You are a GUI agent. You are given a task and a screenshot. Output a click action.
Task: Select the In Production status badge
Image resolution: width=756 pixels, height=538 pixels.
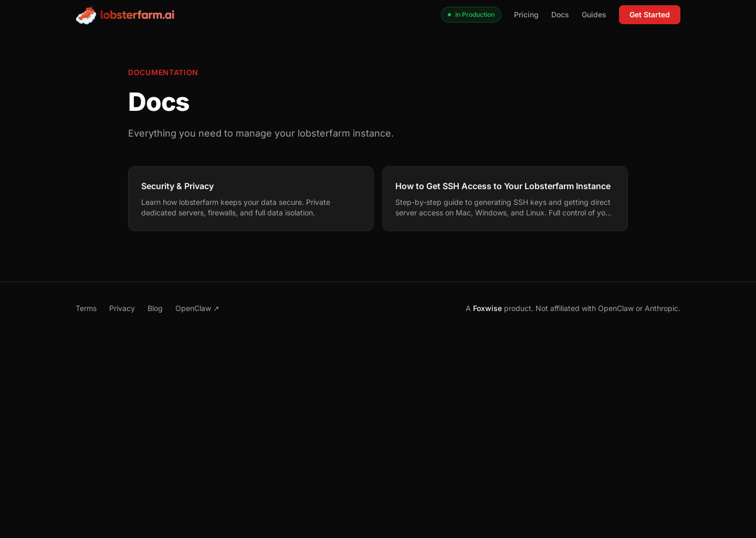click(x=471, y=15)
